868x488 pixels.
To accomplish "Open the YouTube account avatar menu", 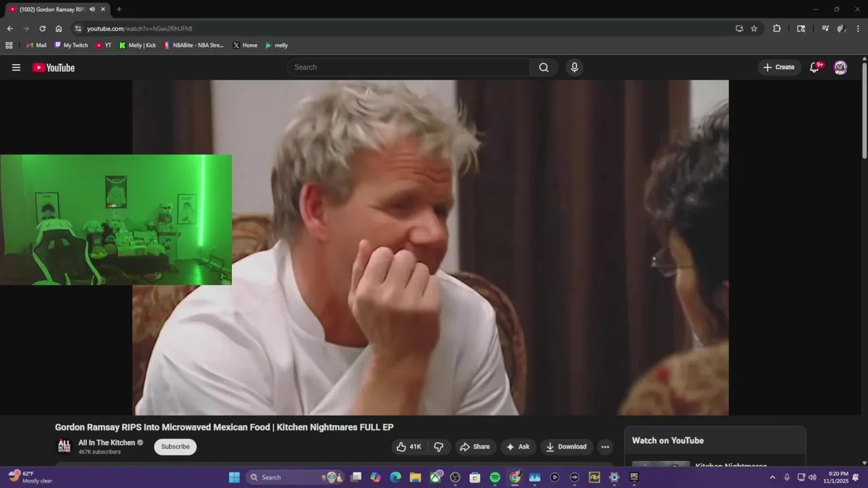I will (840, 67).
